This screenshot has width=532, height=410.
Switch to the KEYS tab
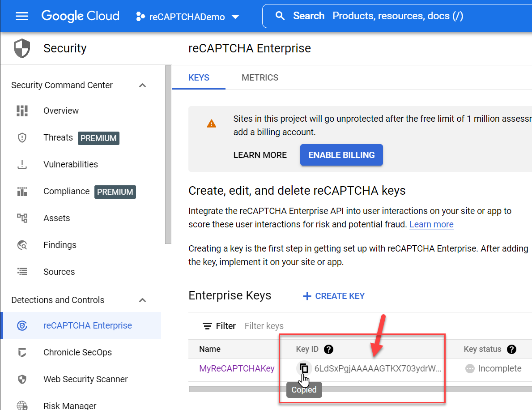tap(199, 78)
